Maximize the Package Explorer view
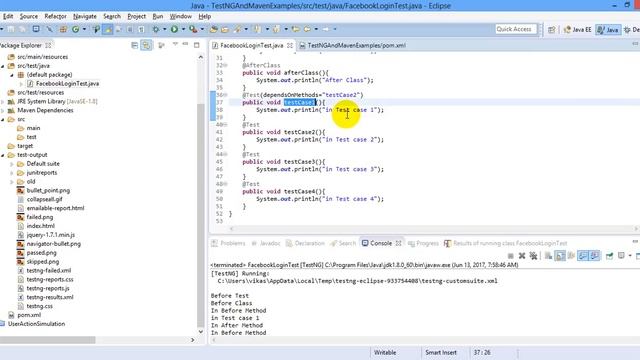 tap(197, 45)
